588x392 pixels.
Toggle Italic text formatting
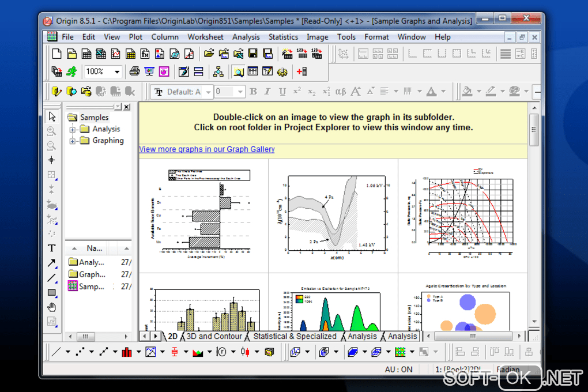[x=267, y=92]
